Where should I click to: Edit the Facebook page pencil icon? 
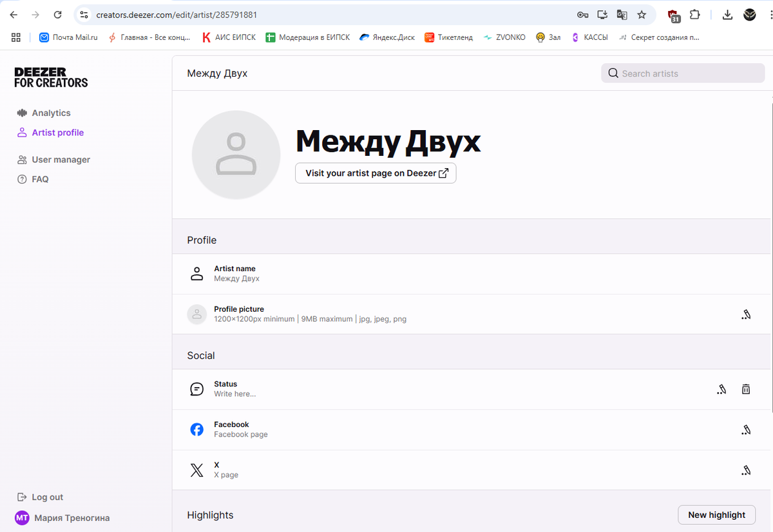tap(746, 430)
